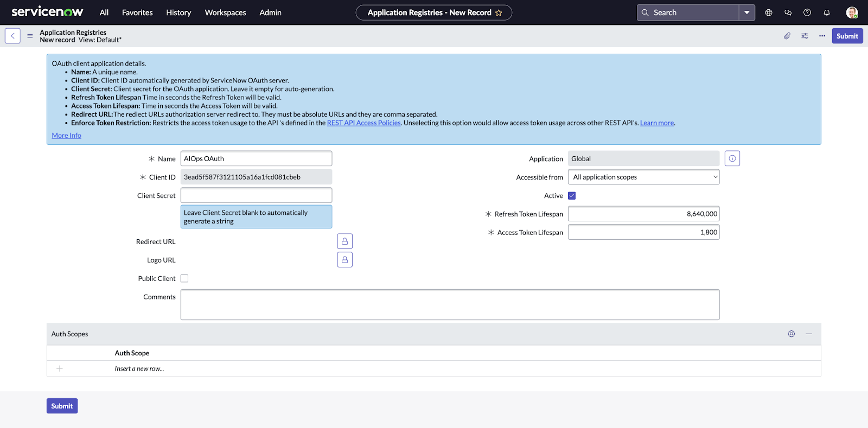Open the Favorites menu

137,12
